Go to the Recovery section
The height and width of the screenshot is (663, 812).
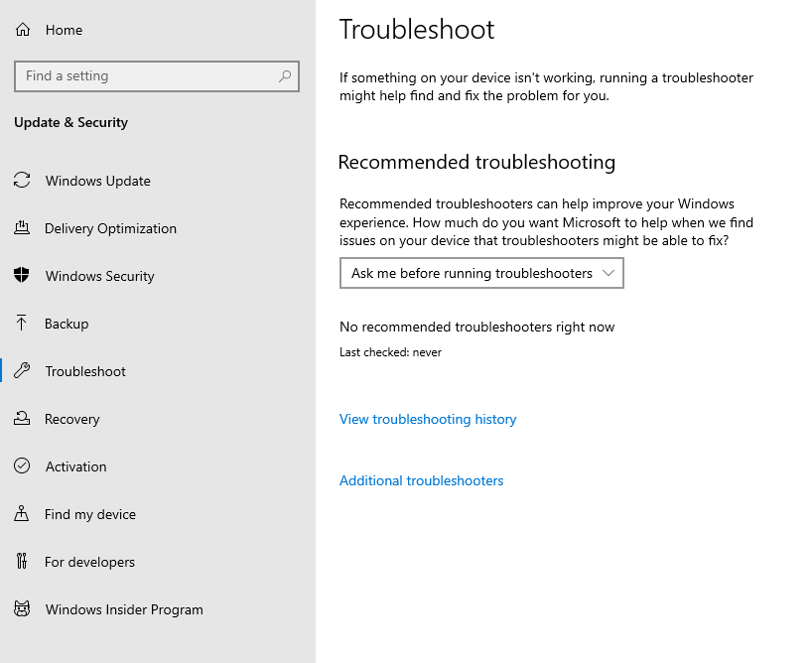[71, 419]
